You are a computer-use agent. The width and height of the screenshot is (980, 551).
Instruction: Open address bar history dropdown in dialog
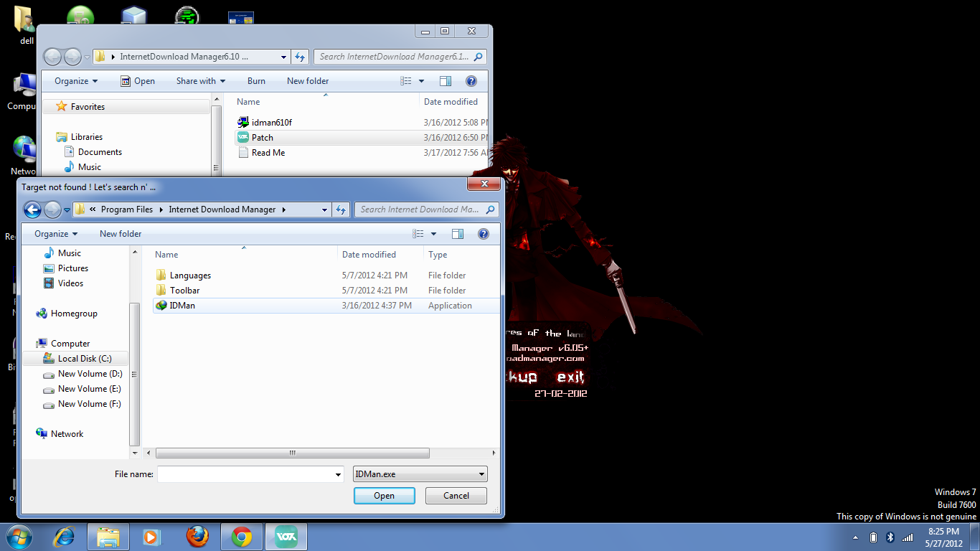coord(324,209)
